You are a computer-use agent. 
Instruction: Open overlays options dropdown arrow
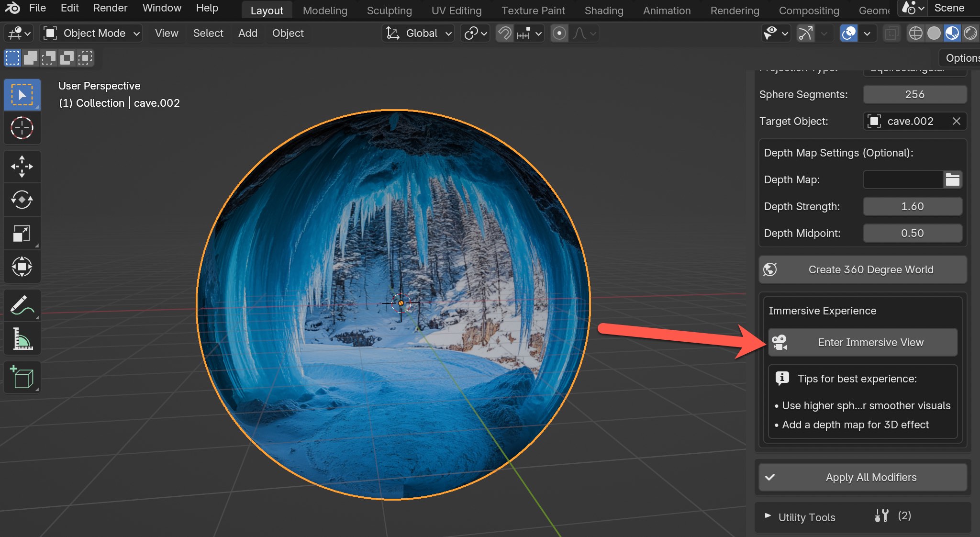pos(867,34)
